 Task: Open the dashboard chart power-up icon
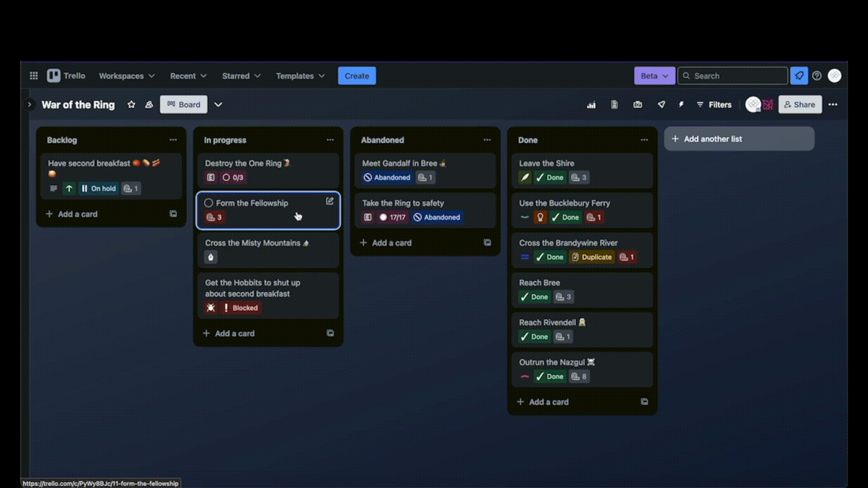pyautogui.click(x=591, y=104)
